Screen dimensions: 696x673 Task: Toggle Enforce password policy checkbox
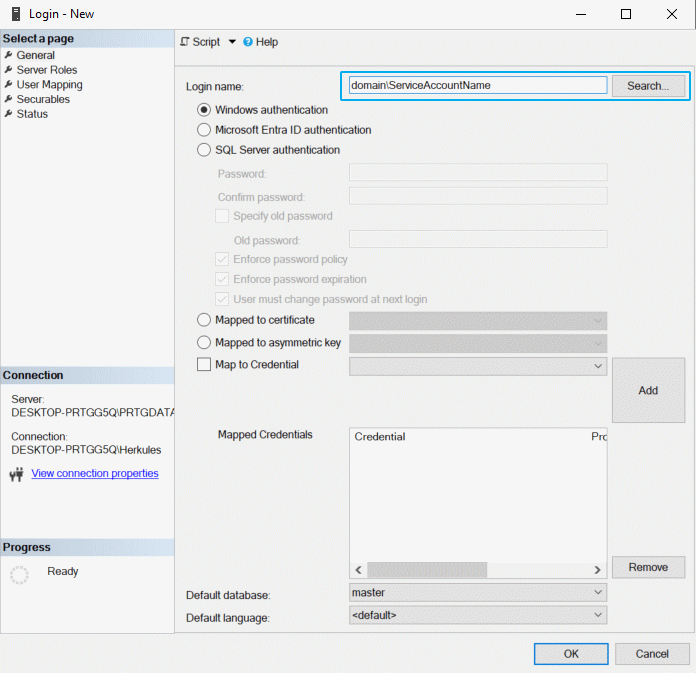point(222,259)
